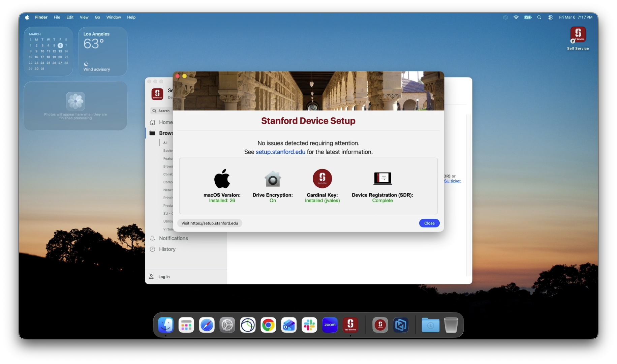Open Slack from the dock
Viewport: 617px width, 364px height.
tap(309, 325)
